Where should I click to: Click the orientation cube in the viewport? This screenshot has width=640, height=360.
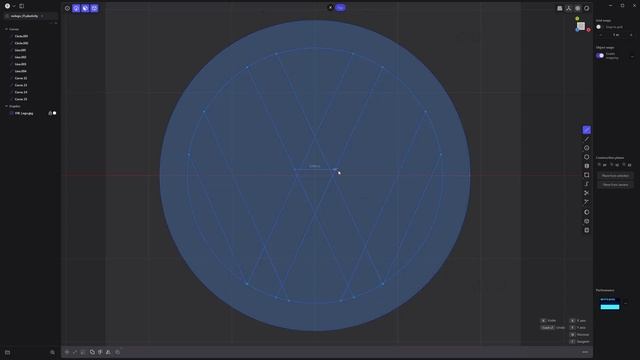click(x=581, y=26)
